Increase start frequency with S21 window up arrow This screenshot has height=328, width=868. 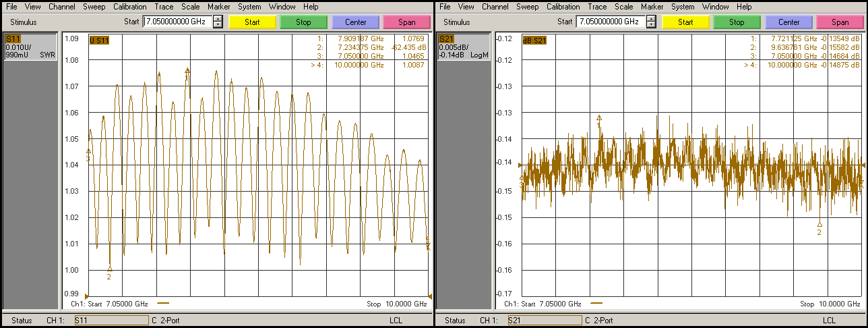[x=651, y=18]
